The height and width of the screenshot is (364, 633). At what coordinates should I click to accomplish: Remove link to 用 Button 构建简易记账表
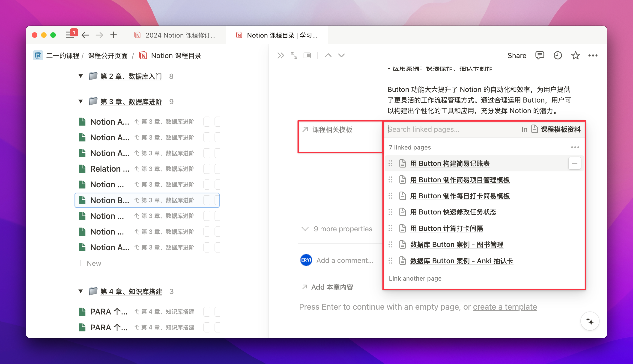tap(574, 163)
